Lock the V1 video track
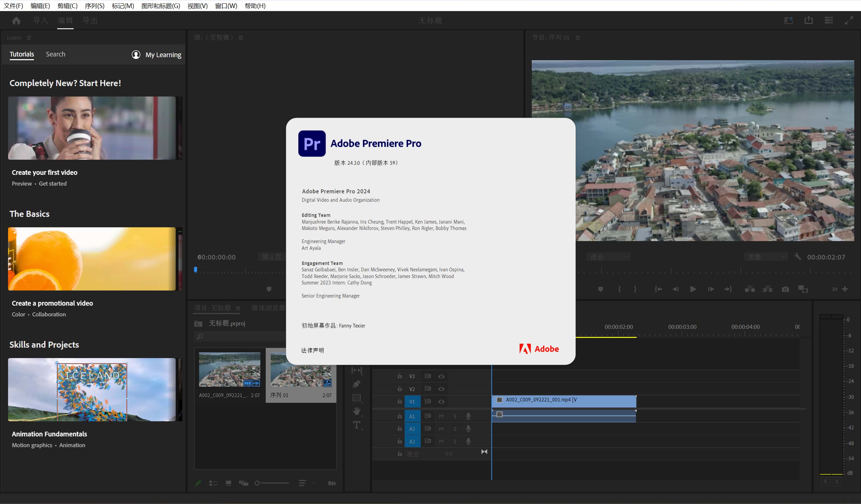861x504 pixels. point(399,401)
